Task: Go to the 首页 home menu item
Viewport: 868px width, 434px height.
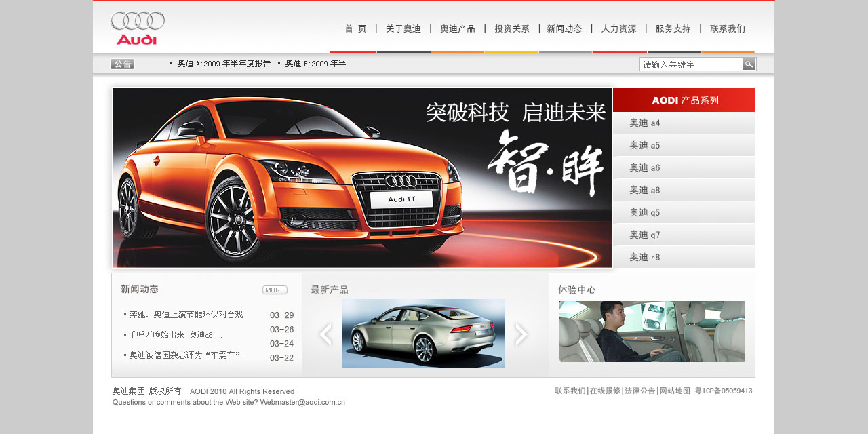Action: [x=355, y=28]
